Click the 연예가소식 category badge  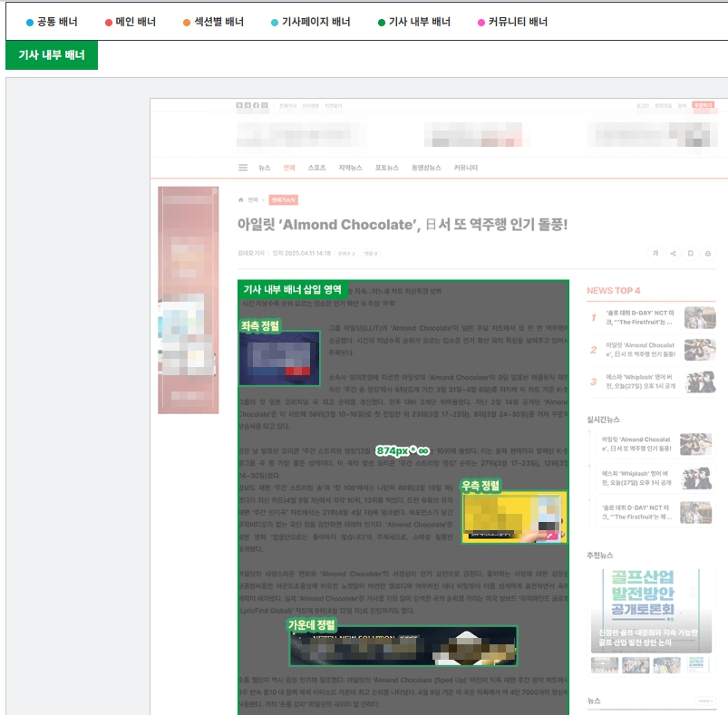tap(283, 200)
